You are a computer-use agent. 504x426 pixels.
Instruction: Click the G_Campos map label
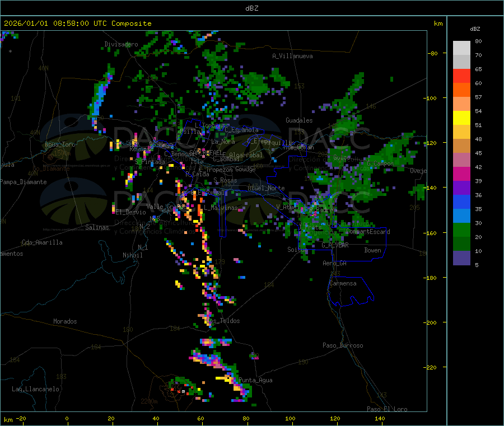pos(380,163)
